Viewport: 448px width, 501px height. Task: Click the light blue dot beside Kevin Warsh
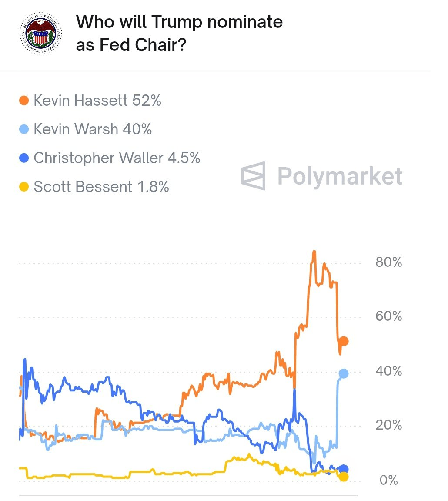pyautogui.click(x=24, y=129)
